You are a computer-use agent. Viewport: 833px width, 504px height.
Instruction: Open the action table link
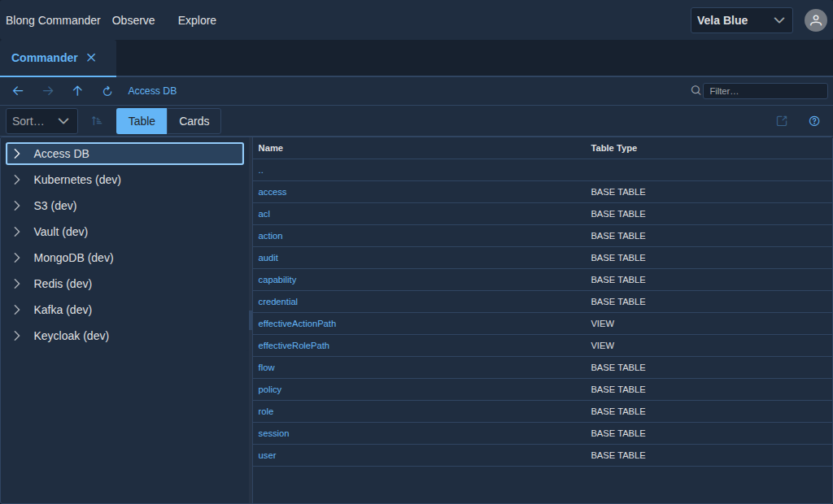coord(270,236)
